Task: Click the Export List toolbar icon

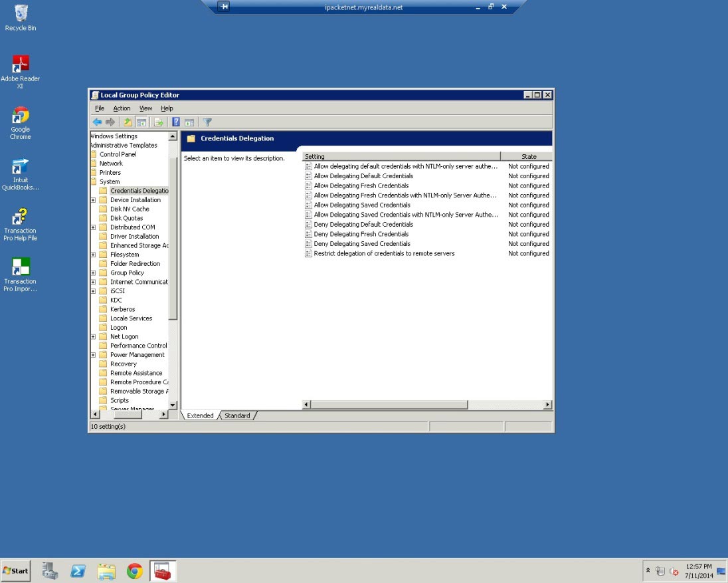Action: click(159, 122)
